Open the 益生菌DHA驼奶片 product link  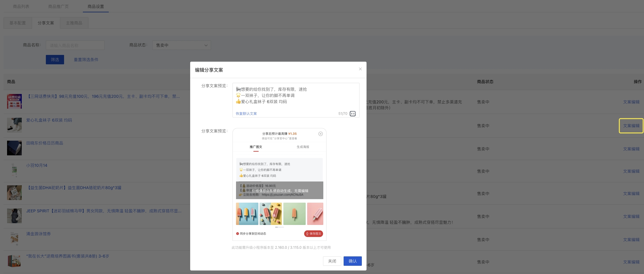coord(74,188)
